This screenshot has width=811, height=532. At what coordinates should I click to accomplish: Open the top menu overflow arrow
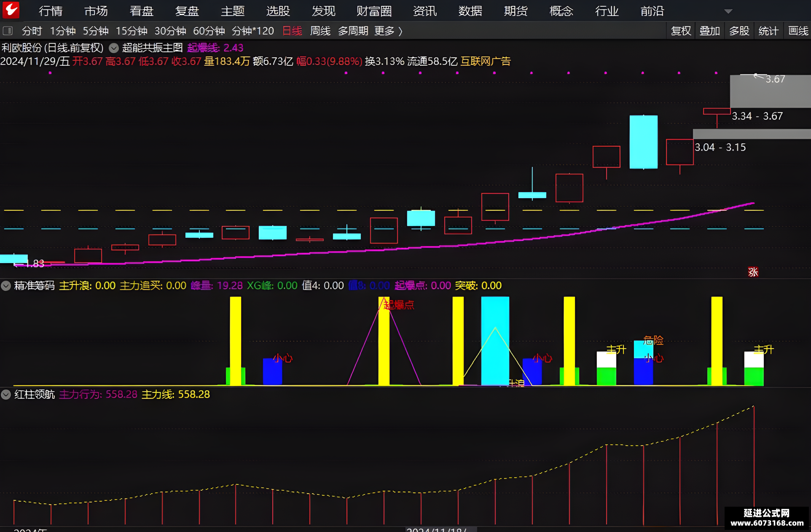tap(728, 11)
